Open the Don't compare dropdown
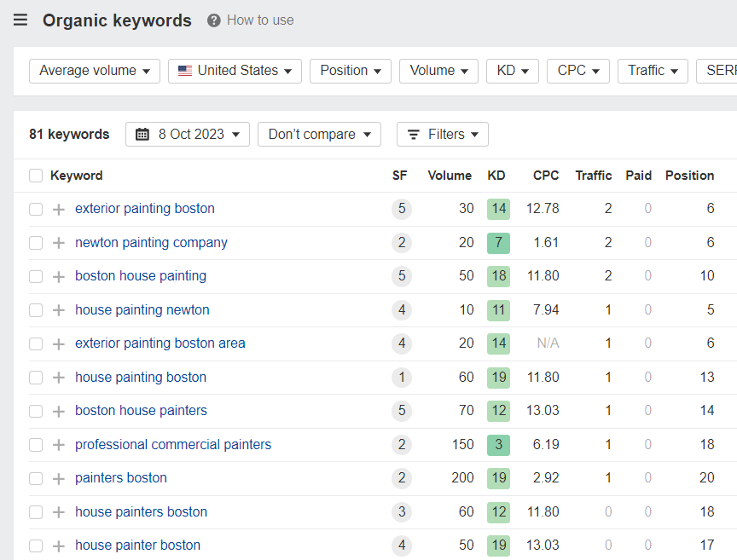 pyautogui.click(x=319, y=135)
